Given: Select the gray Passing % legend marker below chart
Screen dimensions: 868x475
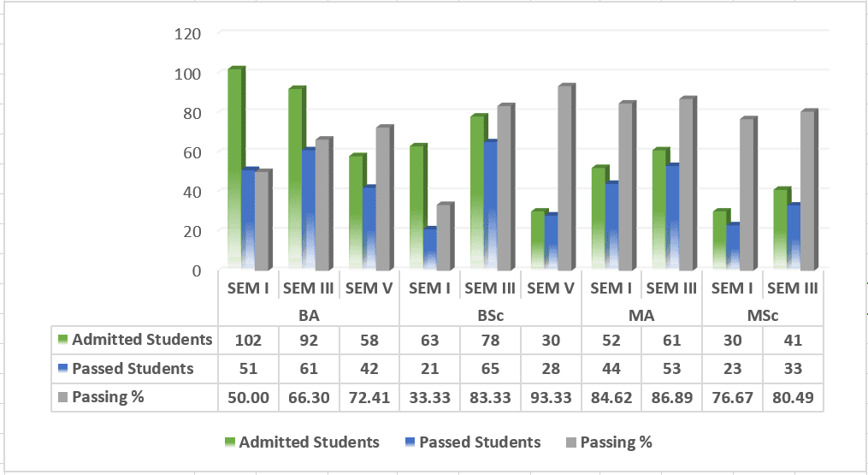Looking at the screenshot, I should click(571, 442).
